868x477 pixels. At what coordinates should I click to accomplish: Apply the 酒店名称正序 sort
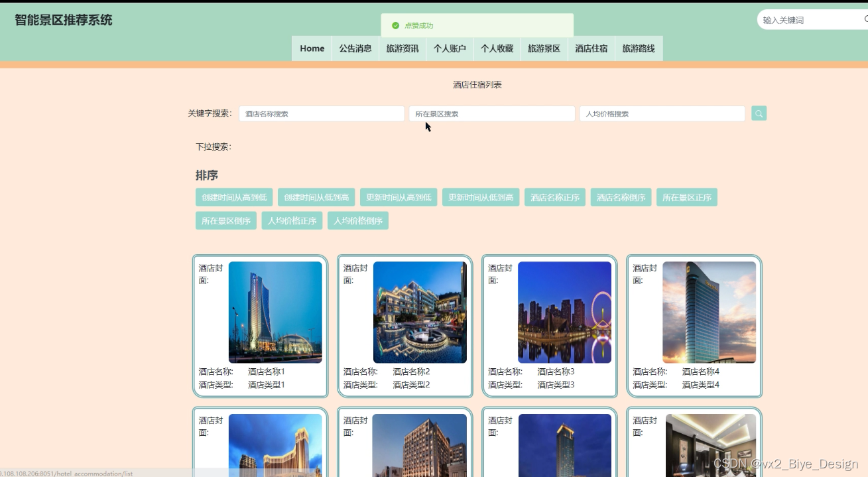[x=555, y=198]
